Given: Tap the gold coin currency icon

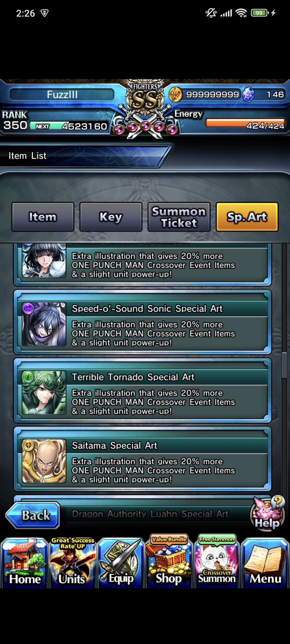Looking at the screenshot, I should click(175, 95).
